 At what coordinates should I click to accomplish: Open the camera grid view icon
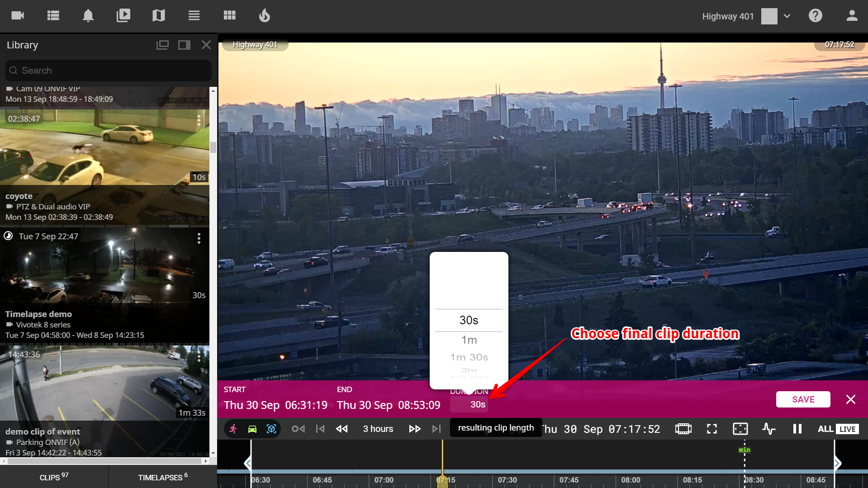pos(229,16)
